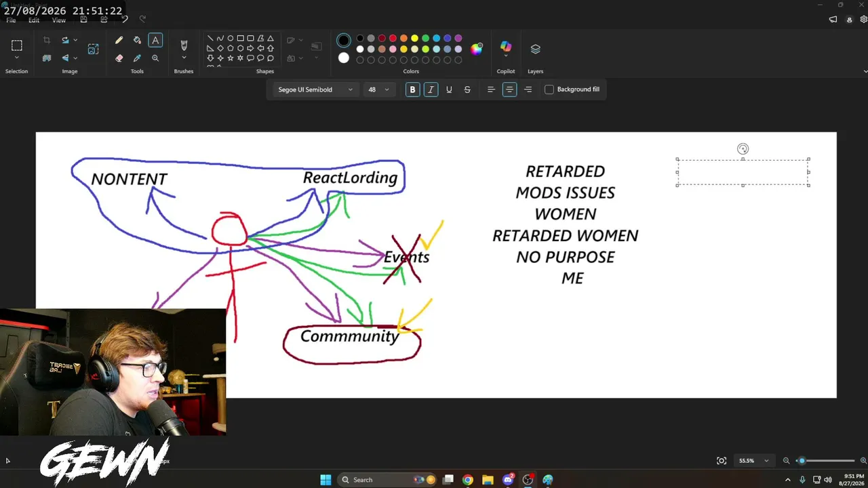The height and width of the screenshot is (488, 868).
Task: Click the Undo arrow
Action: (x=125, y=19)
